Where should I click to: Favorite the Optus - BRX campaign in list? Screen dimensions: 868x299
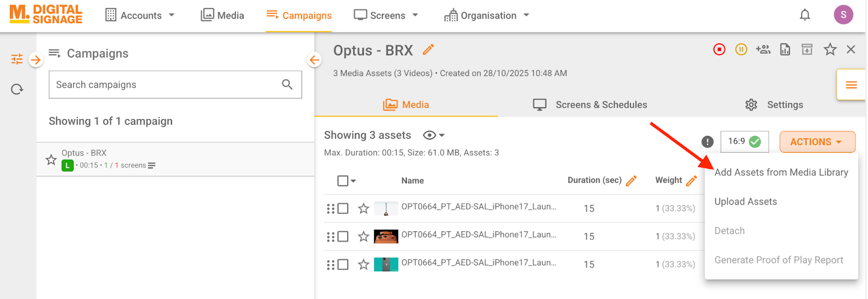click(x=51, y=160)
